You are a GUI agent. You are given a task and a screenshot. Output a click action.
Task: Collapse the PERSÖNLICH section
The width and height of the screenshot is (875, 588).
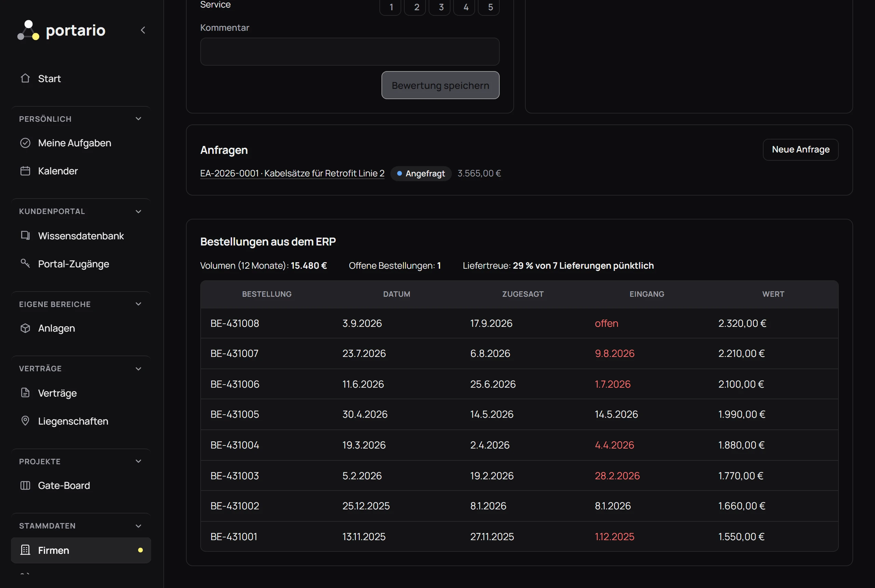click(138, 119)
